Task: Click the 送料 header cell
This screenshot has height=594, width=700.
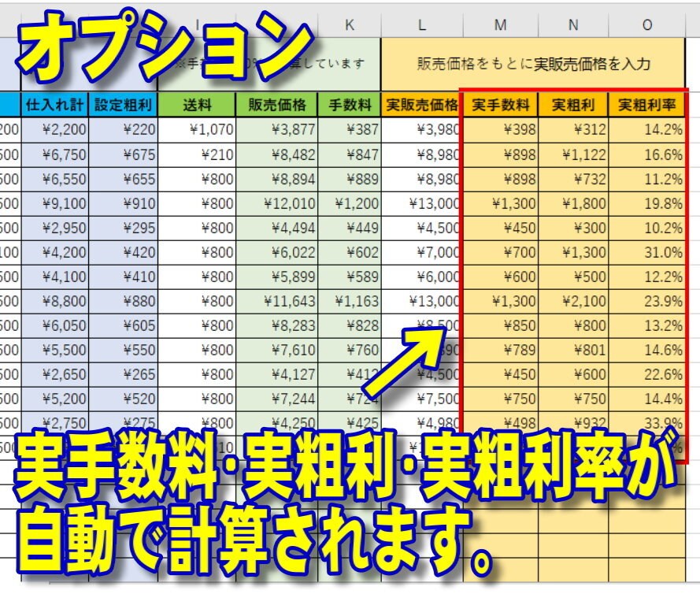Action: (197, 105)
